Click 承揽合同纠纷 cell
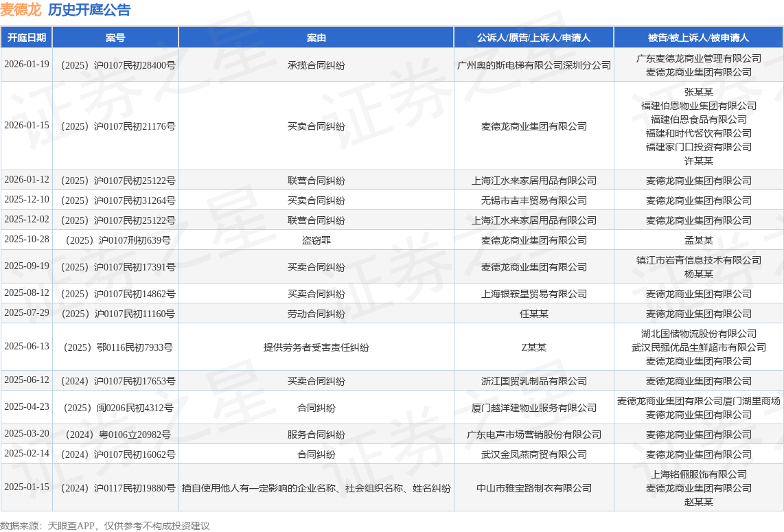 pos(316,65)
